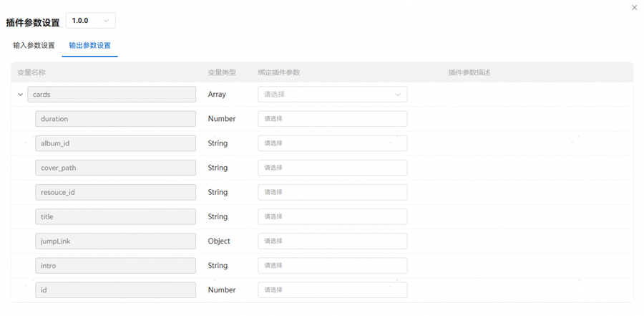
Task: Click the jumpLink variable name field
Action: point(115,241)
